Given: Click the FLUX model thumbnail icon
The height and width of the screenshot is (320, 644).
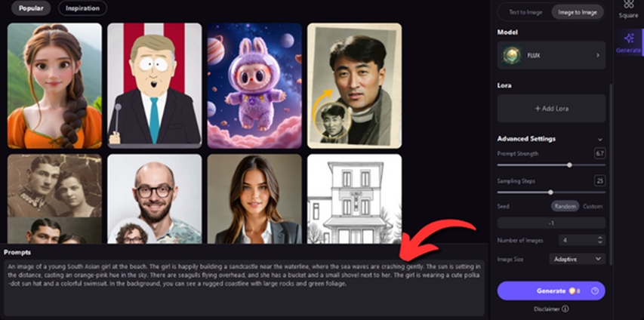Looking at the screenshot, I should (x=512, y=55).
